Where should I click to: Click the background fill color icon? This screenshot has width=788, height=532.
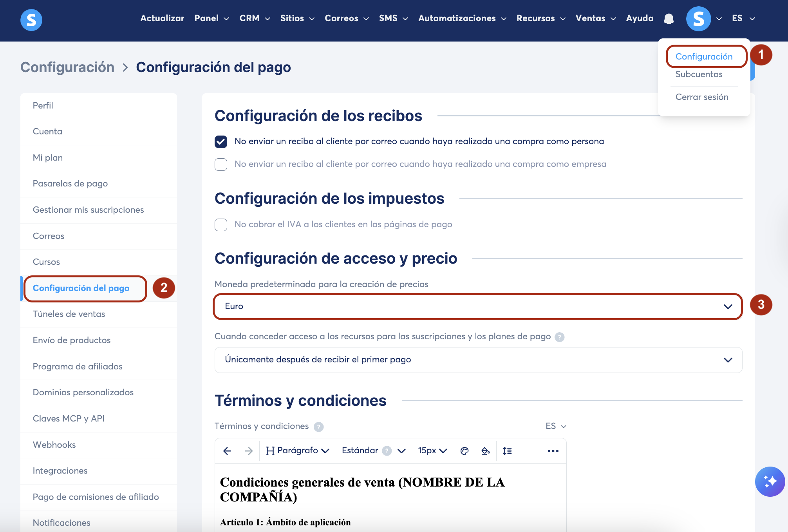coord(485,451)
